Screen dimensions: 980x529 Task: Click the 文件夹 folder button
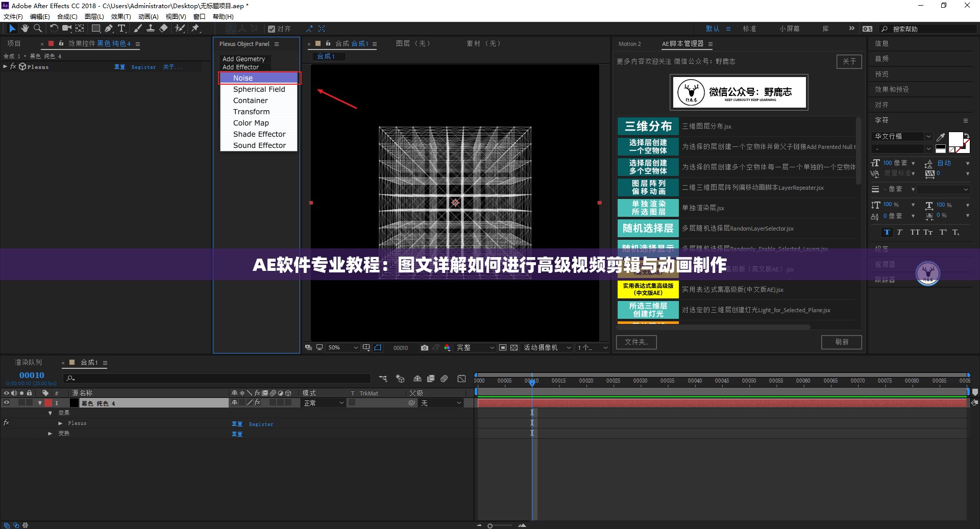[x=636, y=342]
